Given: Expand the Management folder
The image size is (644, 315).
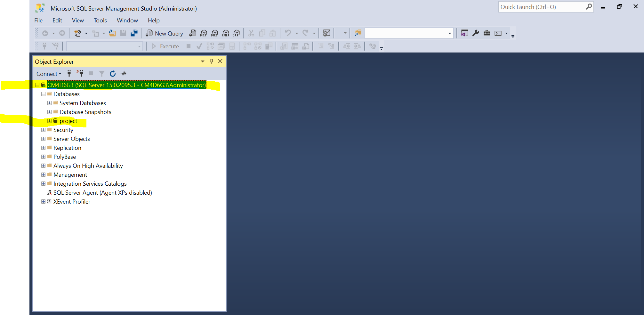Looking at the screenshot, I should (43, 175).
